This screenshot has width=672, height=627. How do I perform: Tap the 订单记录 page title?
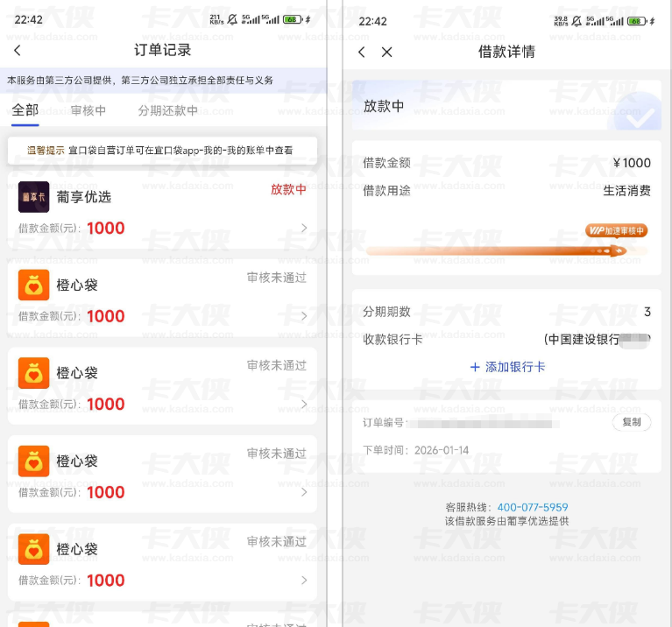coord(162,50)
